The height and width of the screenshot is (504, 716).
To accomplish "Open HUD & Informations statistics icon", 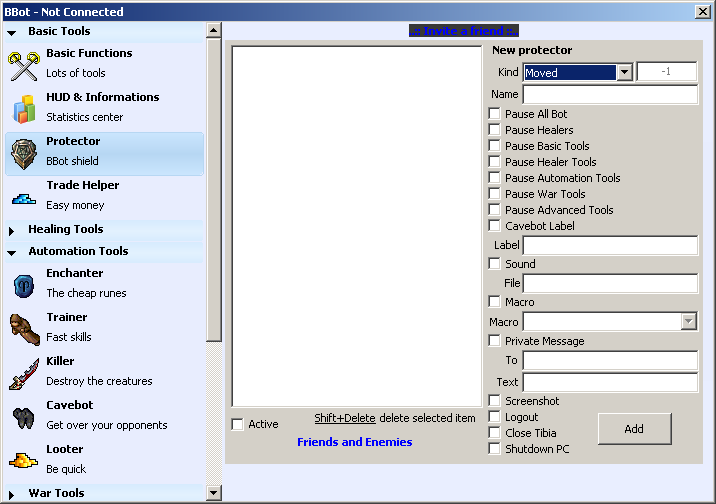I will coord(24,108).
